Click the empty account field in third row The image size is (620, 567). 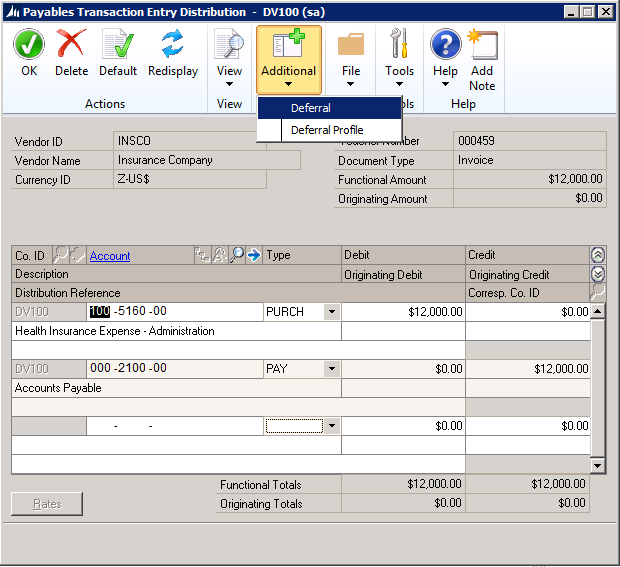[175, 426]
